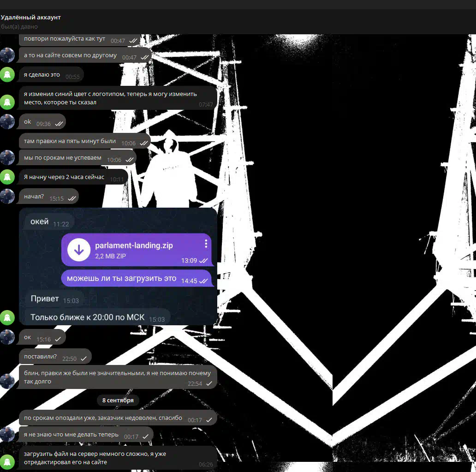
Task: Select message "там правки на пять минут были"
Action: coord(85,141)
